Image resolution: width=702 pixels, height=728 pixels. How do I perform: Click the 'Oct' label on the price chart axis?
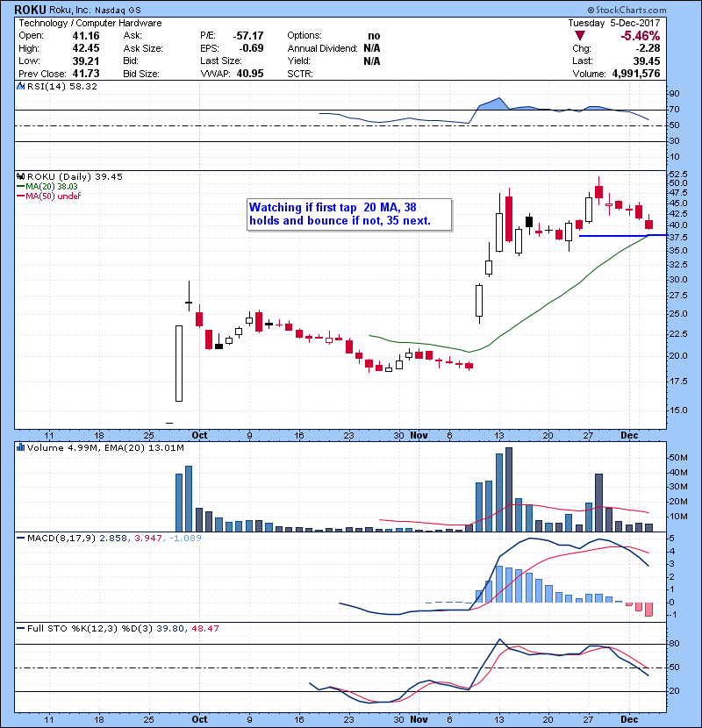pos(199,435)
